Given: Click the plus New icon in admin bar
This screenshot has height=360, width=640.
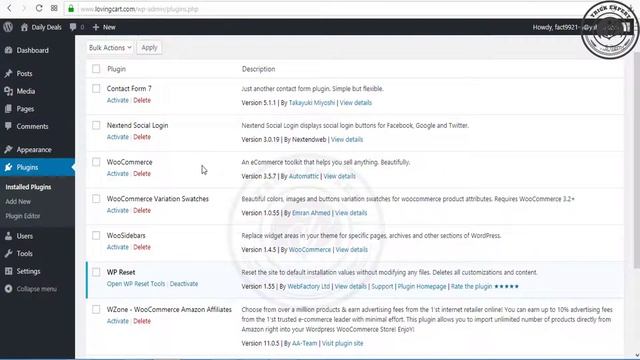Looking at the screenshot, I should pyautogui.click(x=96, y=27).
